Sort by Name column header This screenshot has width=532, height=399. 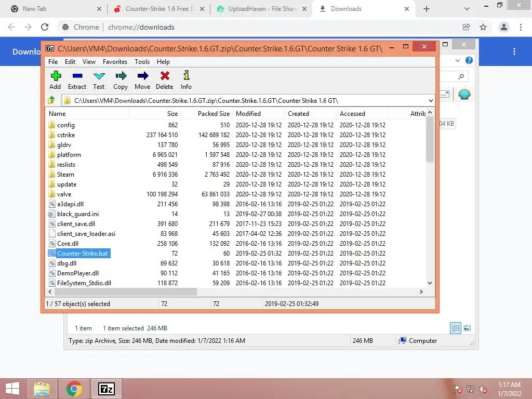tap(87, 114)
